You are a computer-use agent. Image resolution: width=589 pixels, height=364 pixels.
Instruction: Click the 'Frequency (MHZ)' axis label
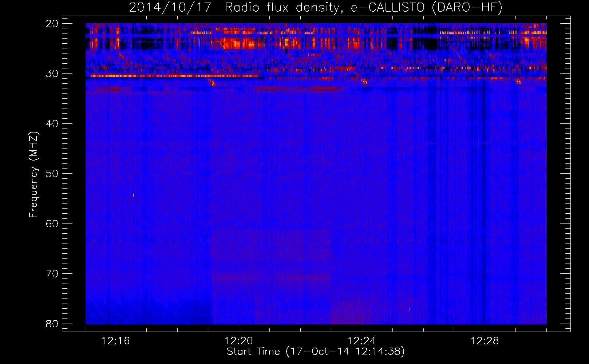click(33, 174)
